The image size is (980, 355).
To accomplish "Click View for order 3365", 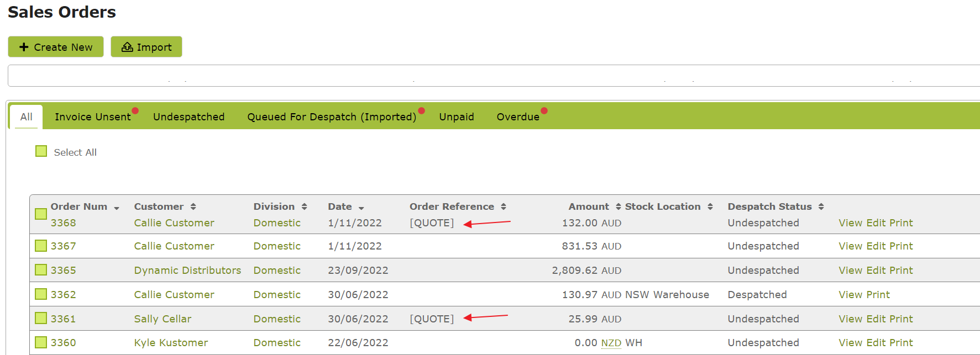I will click(x=851, y=270).
